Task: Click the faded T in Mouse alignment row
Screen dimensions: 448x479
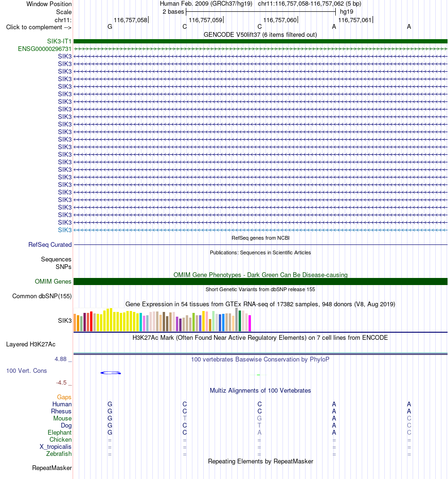Action: coord(185,418)
